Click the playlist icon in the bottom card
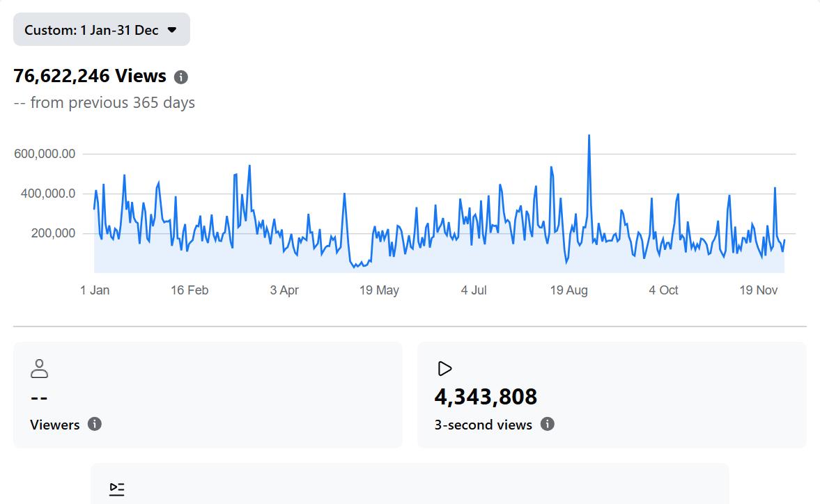The height and width of the screenshot is (504, 820). point(117,489)
